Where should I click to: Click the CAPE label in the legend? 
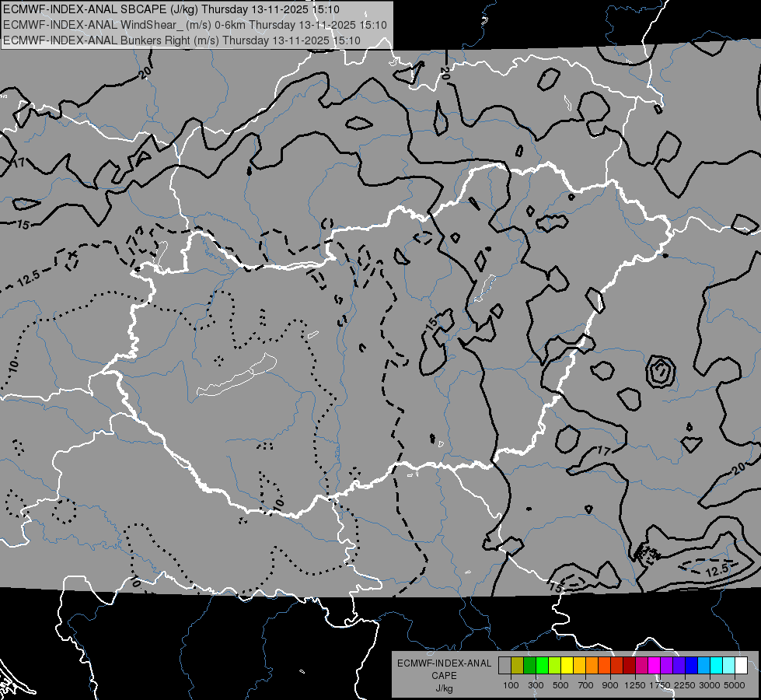click(444, 676)
